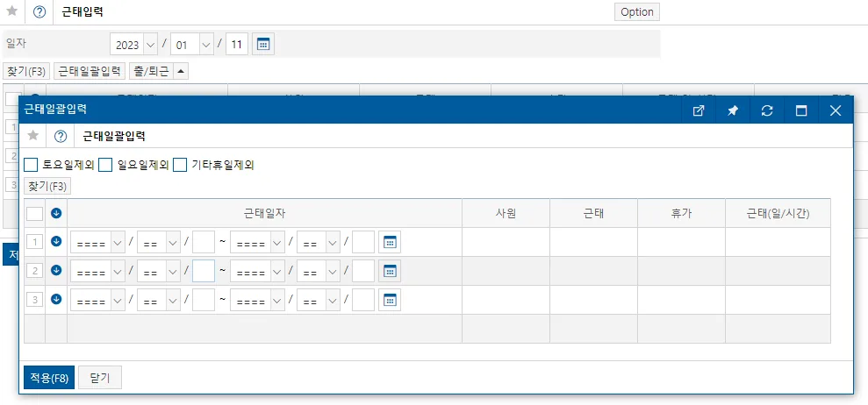868x405 pixels.
Task: Check the 토요일제외 checkbox
Action: pyautogui.click(x=31, y=165)
